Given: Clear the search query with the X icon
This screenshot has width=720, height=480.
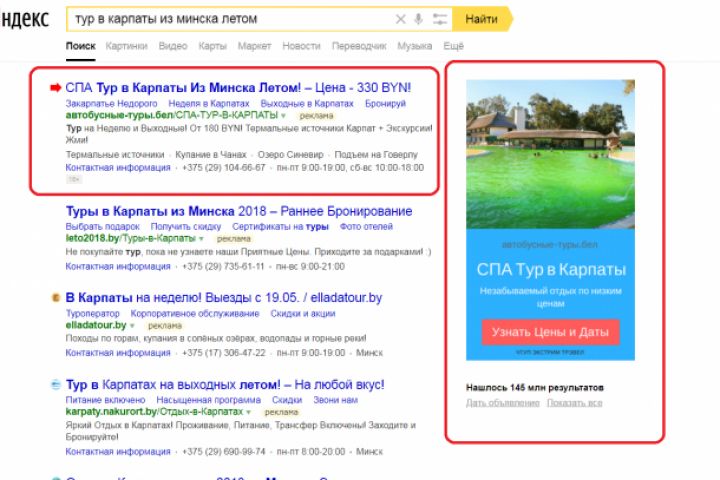Looking at the screenshot, I should 400,19.
